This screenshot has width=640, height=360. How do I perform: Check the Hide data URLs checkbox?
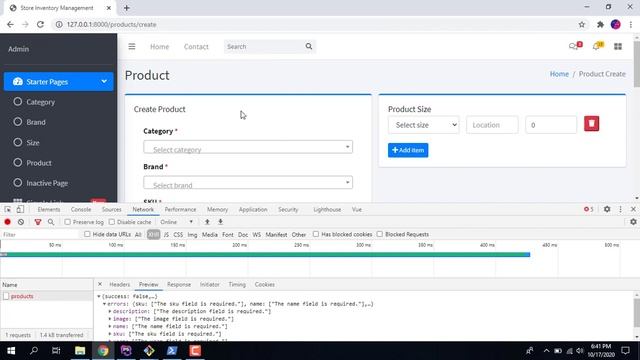click(87, 234)
